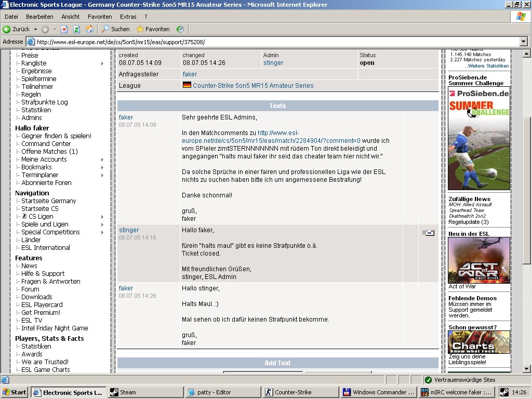
Task: Click the page scrollbar down arrow
Action: point(526,369)
